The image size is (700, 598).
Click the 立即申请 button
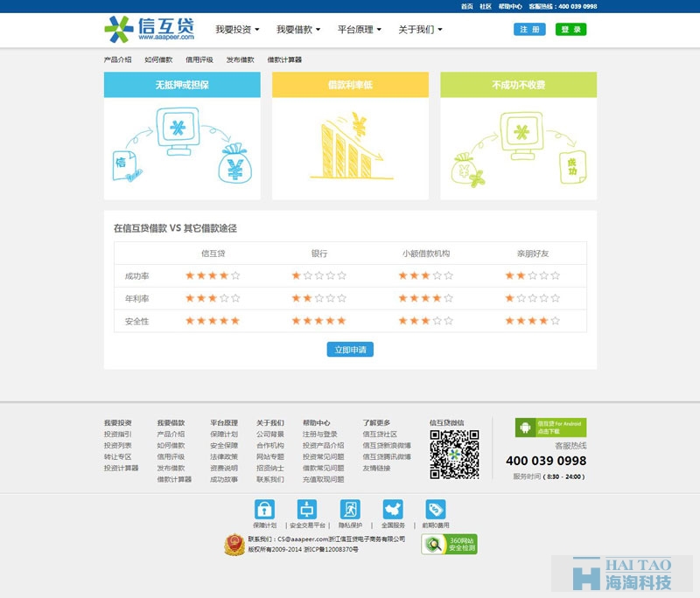(350, 350)
